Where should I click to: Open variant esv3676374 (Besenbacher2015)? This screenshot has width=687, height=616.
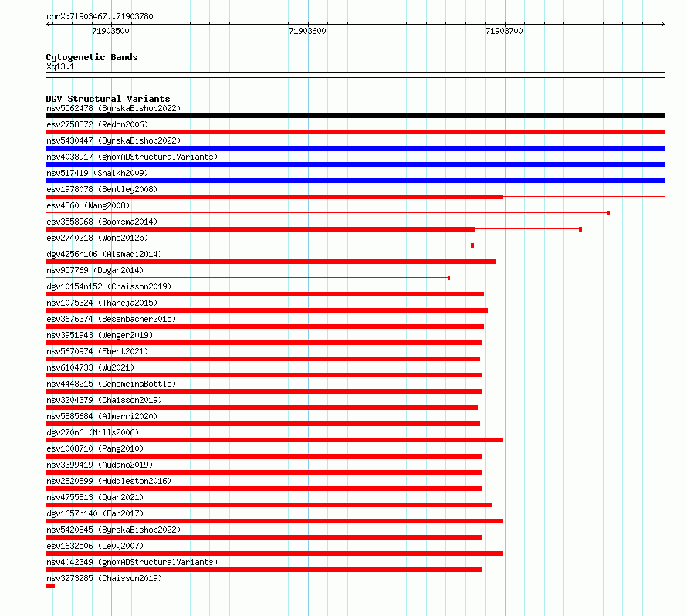tap(111, 319)
